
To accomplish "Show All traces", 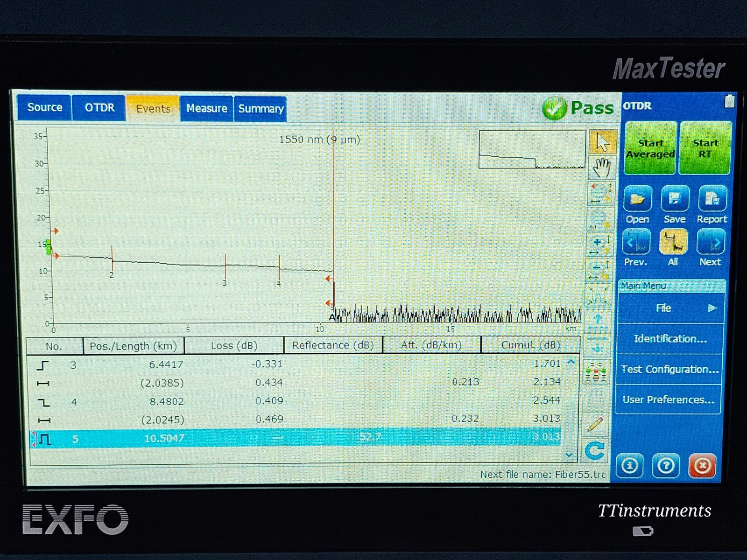I will (x=673, y=248).
